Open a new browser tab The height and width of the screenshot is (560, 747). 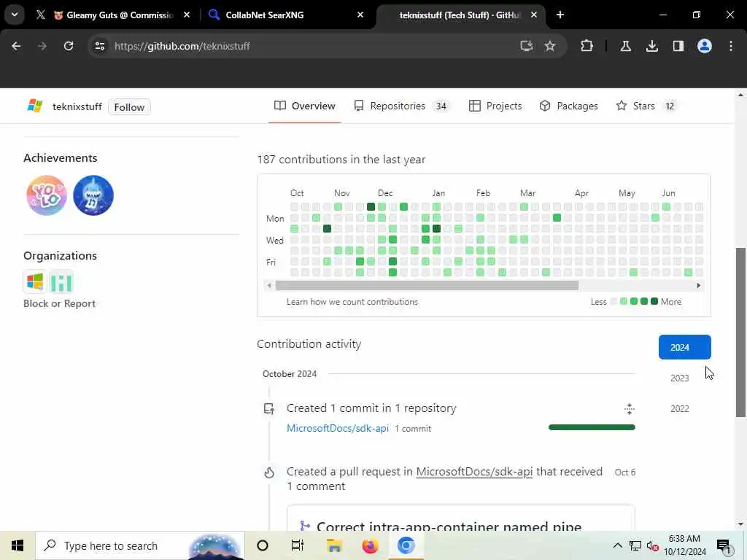[x=560, y=15]
